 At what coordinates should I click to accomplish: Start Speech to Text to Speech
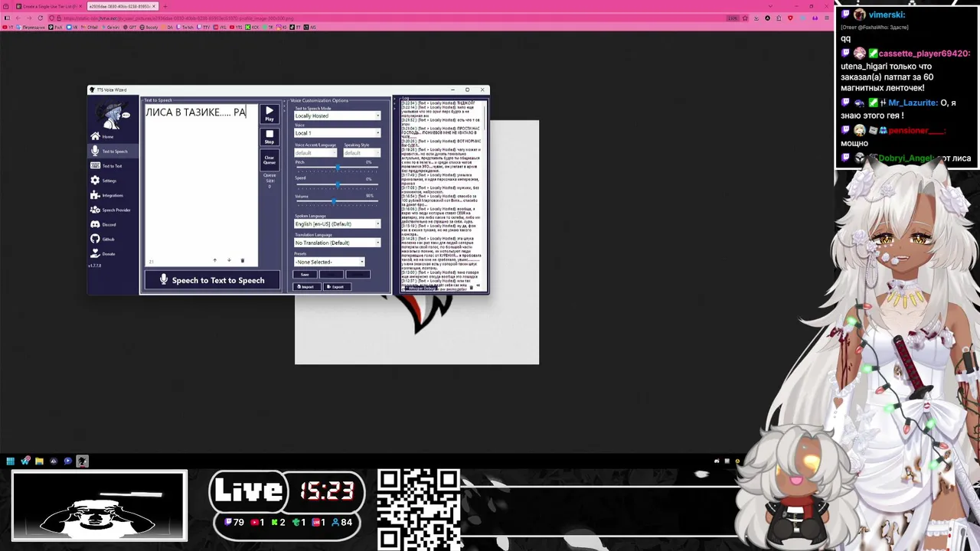click(212, 280)
